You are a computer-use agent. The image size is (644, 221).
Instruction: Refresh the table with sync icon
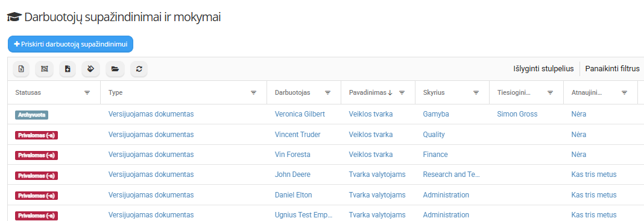(x=139, y=69)
